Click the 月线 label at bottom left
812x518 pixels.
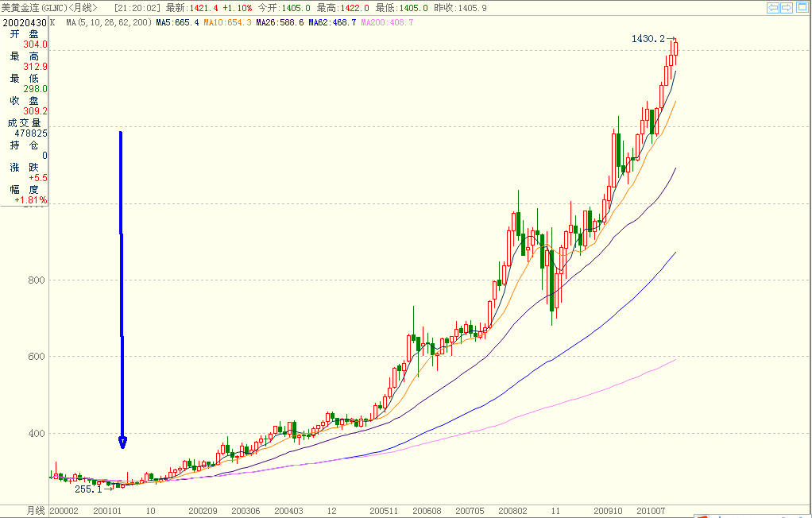pos(36,511)
